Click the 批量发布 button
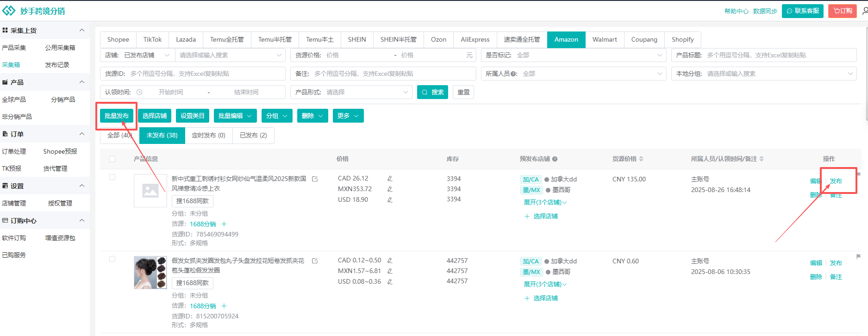This screenshot has width=868, height=336. coord(117,116)
